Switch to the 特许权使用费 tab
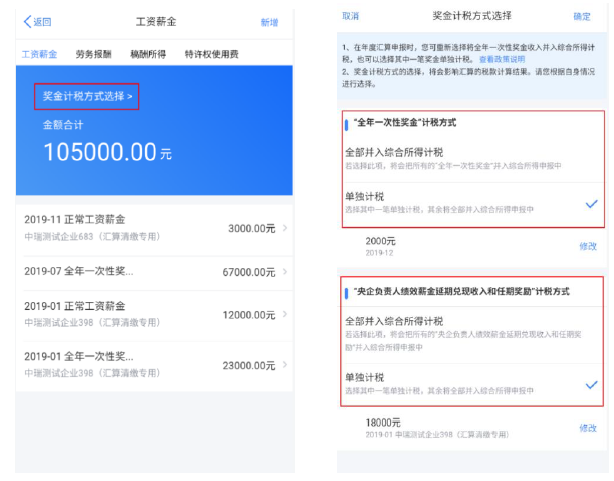The height and width of the screenshot is (481, 614). [x=211, y=54]
